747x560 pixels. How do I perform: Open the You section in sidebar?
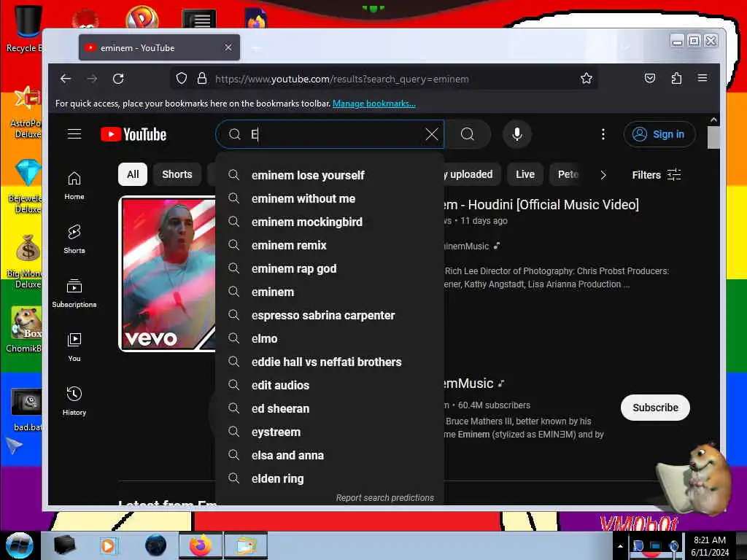(74, 347)
